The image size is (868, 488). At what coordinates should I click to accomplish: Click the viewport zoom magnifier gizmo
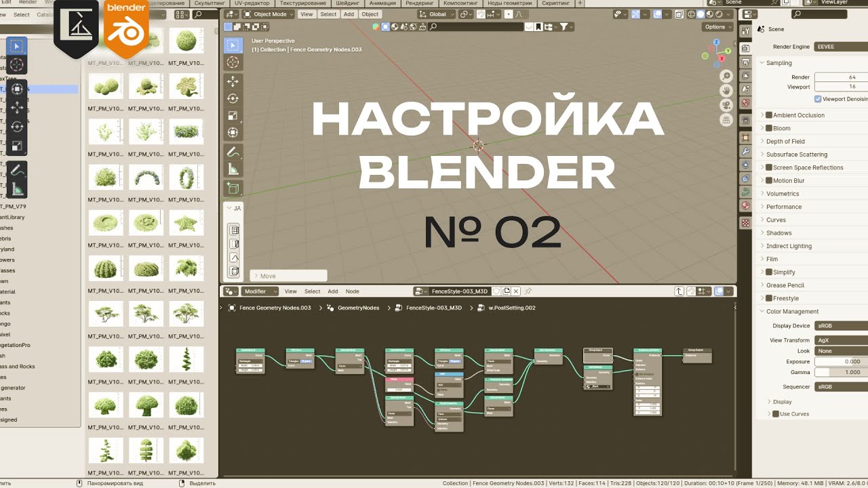coord(726,76)
